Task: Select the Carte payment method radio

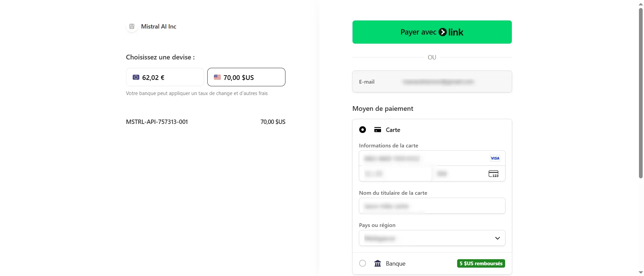Action: [x=363, y=130]
